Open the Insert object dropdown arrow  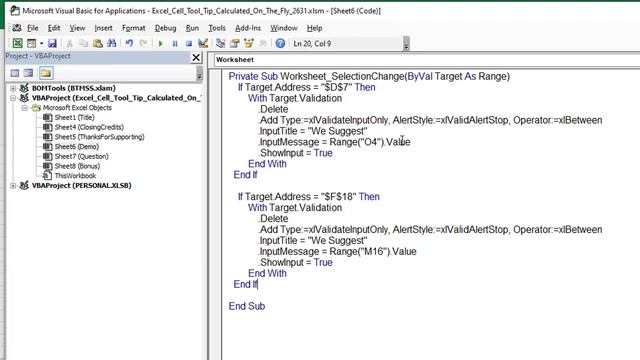41,43
